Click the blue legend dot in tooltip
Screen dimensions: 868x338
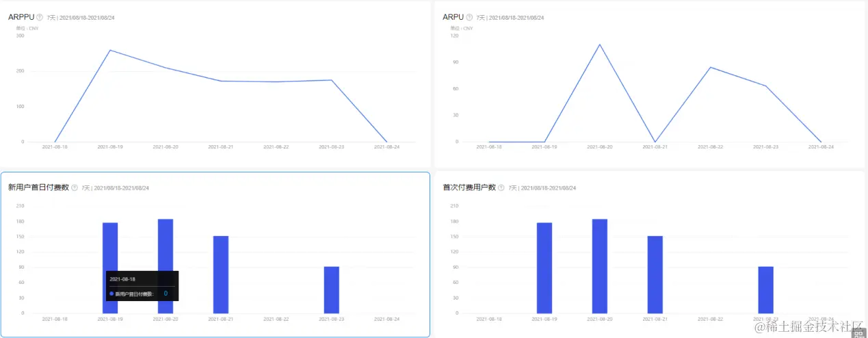pyautogui.click(x=111, y=294)
